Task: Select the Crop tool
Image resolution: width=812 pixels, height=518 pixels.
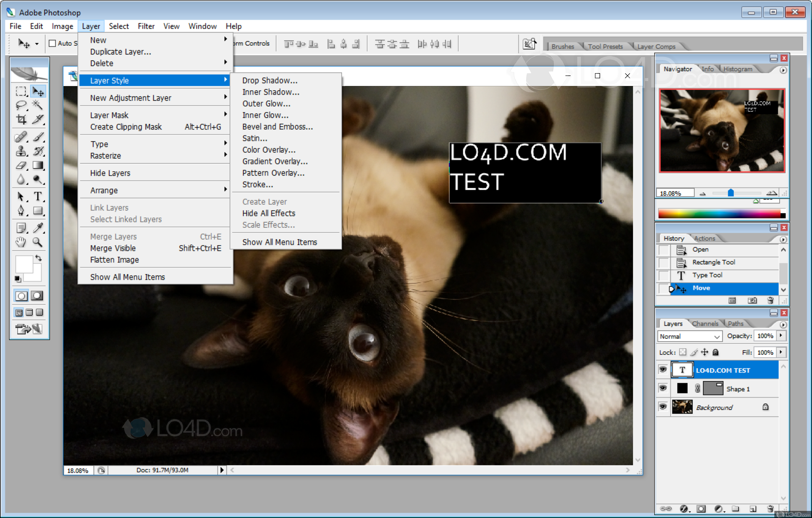Action: tap(21, 119)
